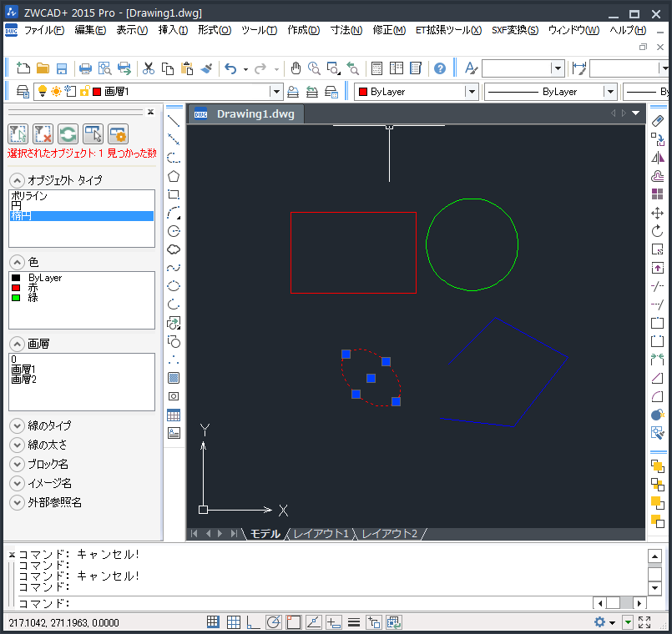The image size is (672, 634).
Task: Click the Explode tool icon
Action: coord(658,415)
